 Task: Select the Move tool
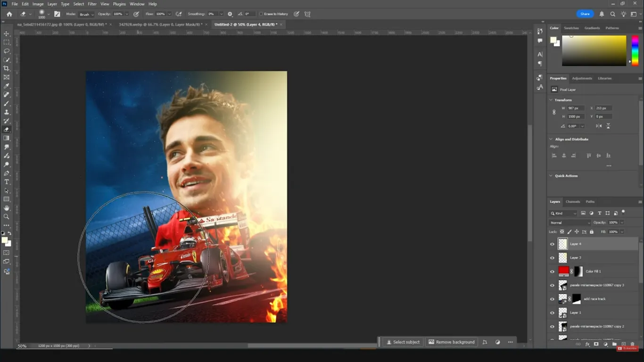pyautogui.click(x=7, y=33)
